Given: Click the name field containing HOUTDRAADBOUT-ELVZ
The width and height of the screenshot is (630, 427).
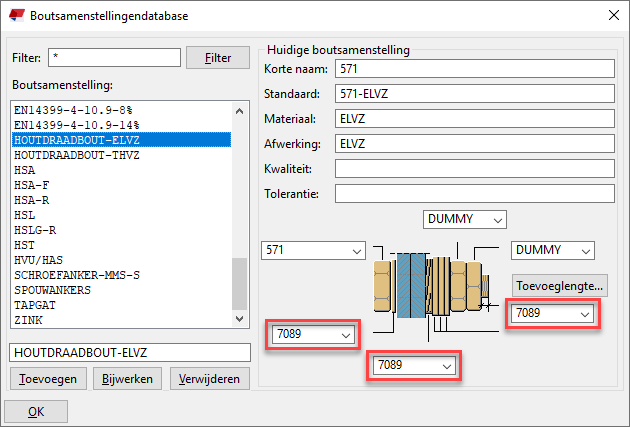Looking at the screenshot, I should (x=130, y=352).
